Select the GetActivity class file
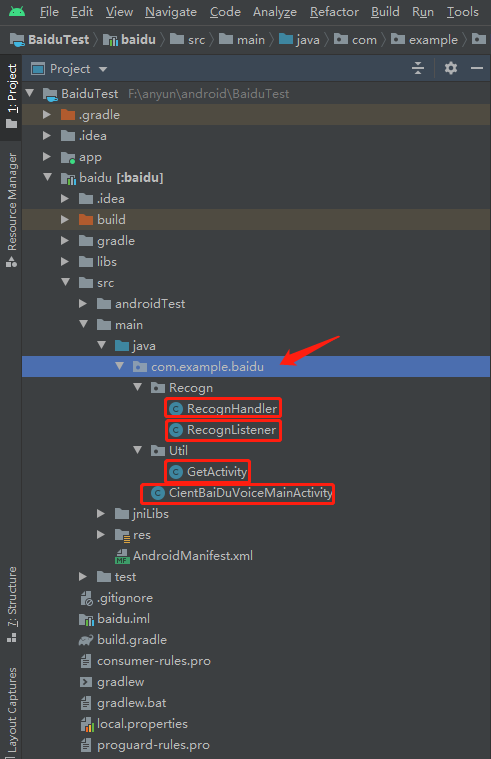 coord(208,472)
